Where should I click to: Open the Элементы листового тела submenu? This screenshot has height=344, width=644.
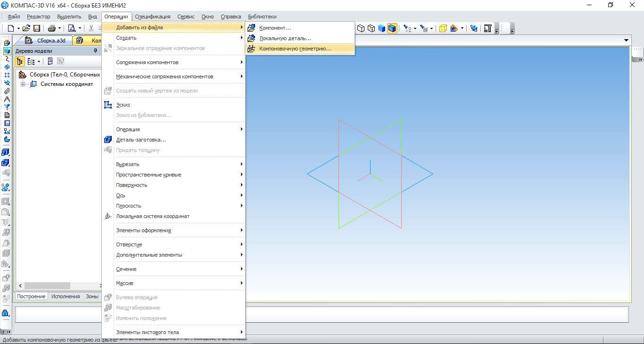tap(173, 332)
